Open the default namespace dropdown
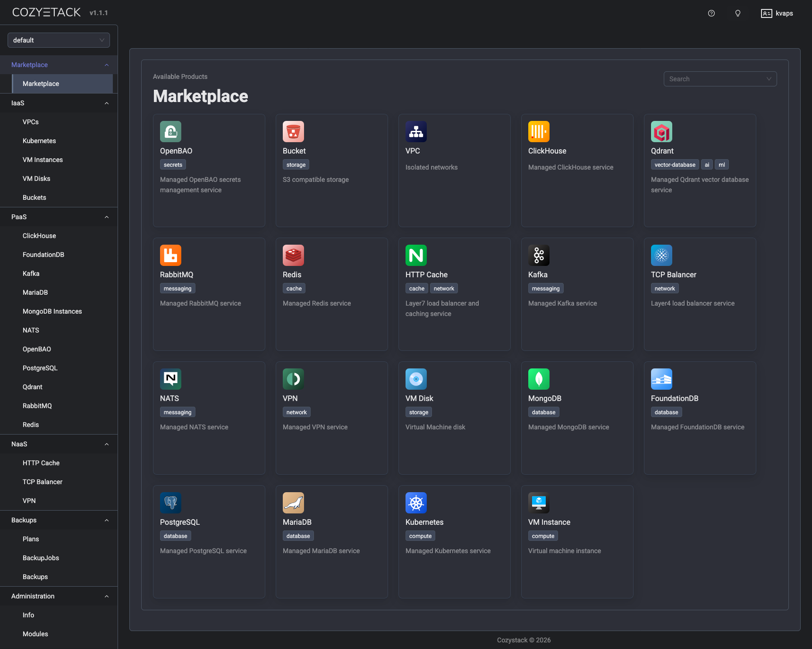812x649 pixels. coord(59,40)
